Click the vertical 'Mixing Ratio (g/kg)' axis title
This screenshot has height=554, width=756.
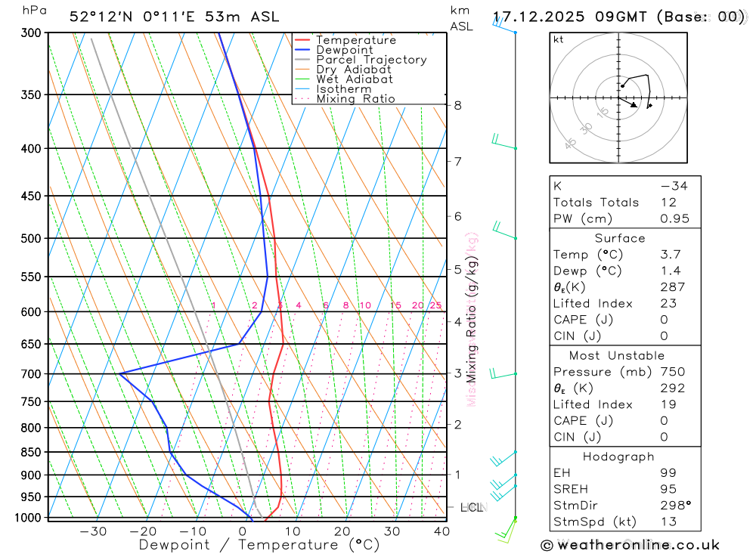coord(471,319)
